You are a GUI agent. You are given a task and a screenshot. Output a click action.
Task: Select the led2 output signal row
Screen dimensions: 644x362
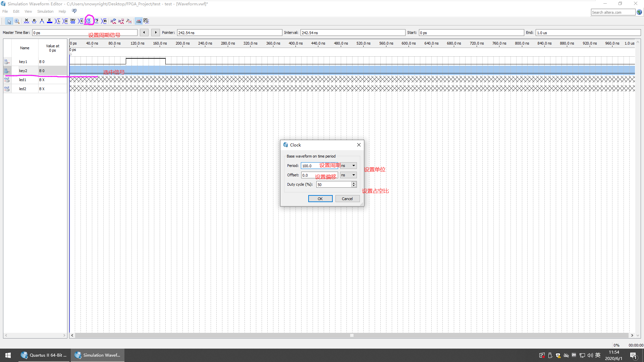click(x=35, y=89)
